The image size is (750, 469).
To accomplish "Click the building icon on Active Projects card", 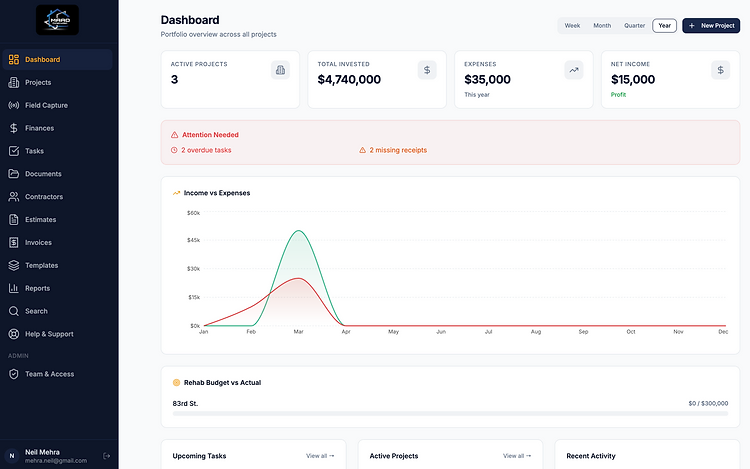I will point(280,70).
